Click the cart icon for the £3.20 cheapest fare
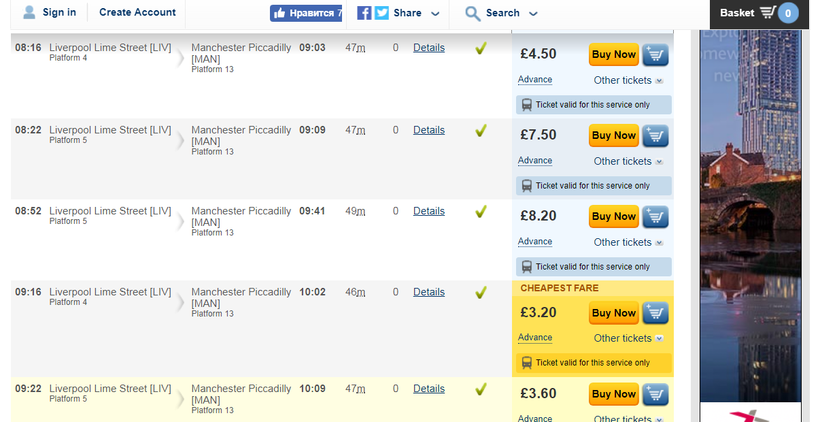The image size is (820, 422). pos(655,313)
